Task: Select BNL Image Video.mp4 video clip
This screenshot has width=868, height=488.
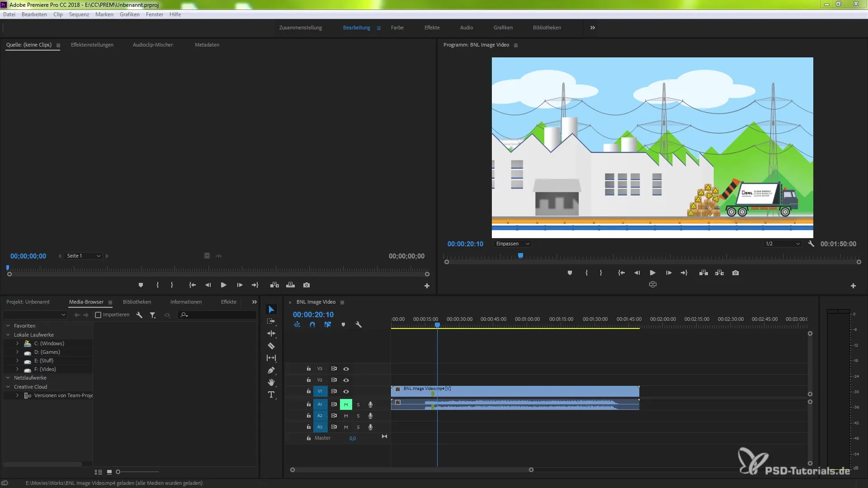Action: (515, 391)
